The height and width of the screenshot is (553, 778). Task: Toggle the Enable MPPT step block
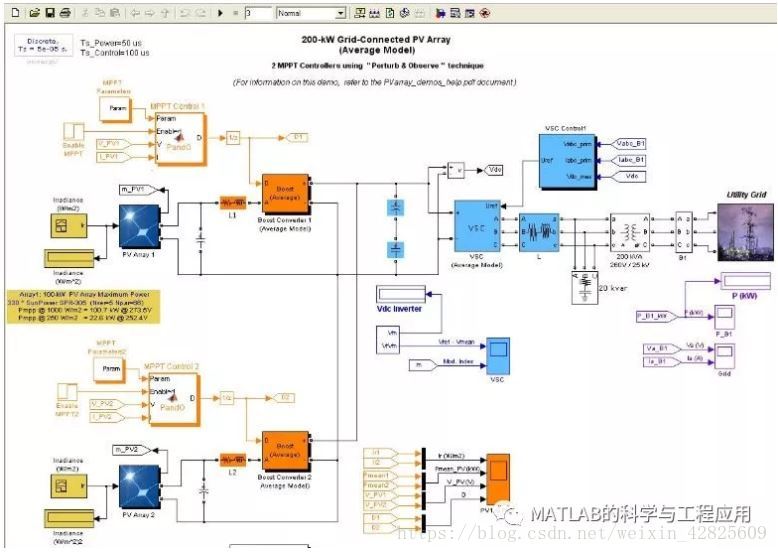[x=74, y=131]
